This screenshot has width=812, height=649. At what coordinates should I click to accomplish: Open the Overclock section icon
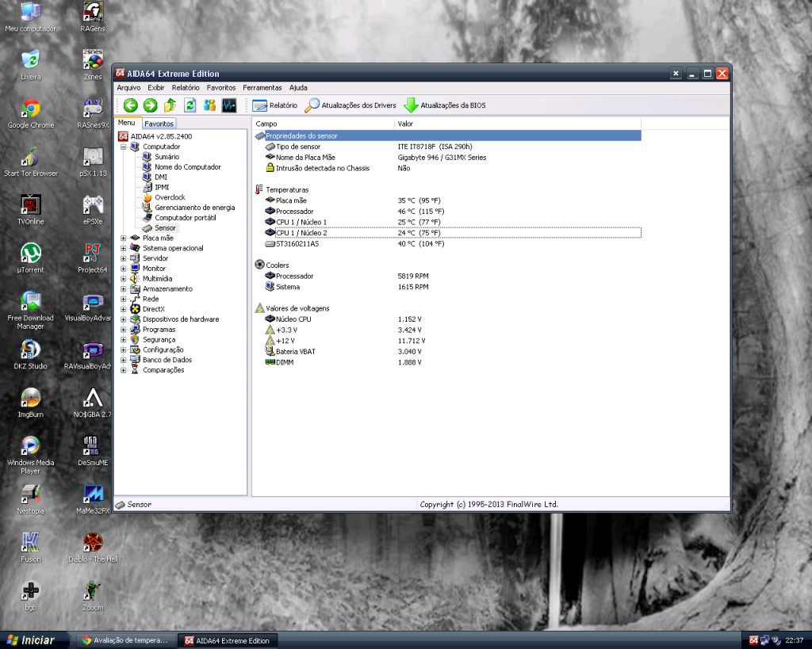click(147, 197)
